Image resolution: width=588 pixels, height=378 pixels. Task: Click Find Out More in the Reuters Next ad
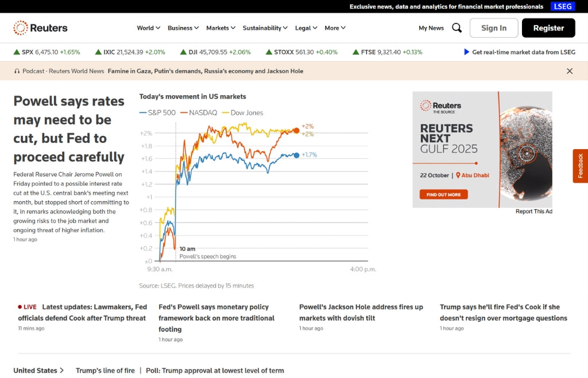(x=443, y=194)
